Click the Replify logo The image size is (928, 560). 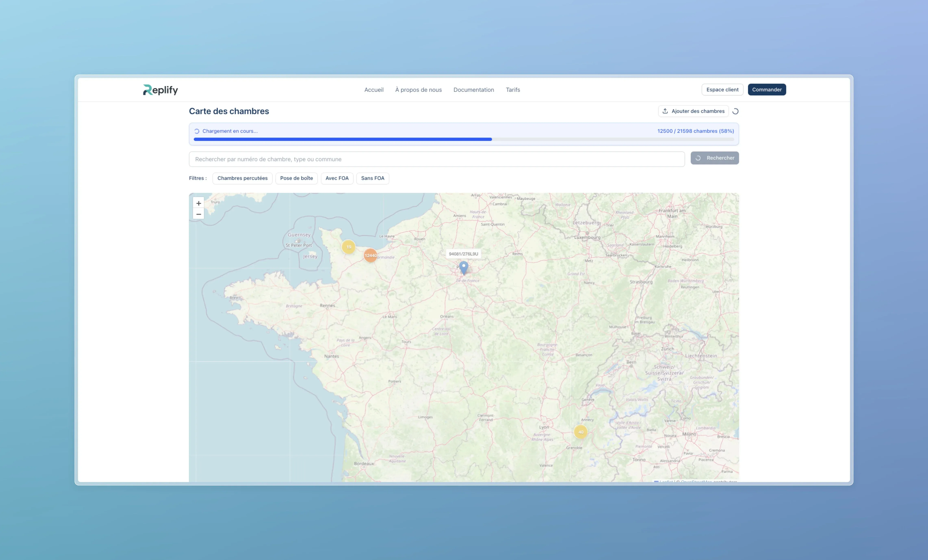pyautogui.click(x=160, y=90)
